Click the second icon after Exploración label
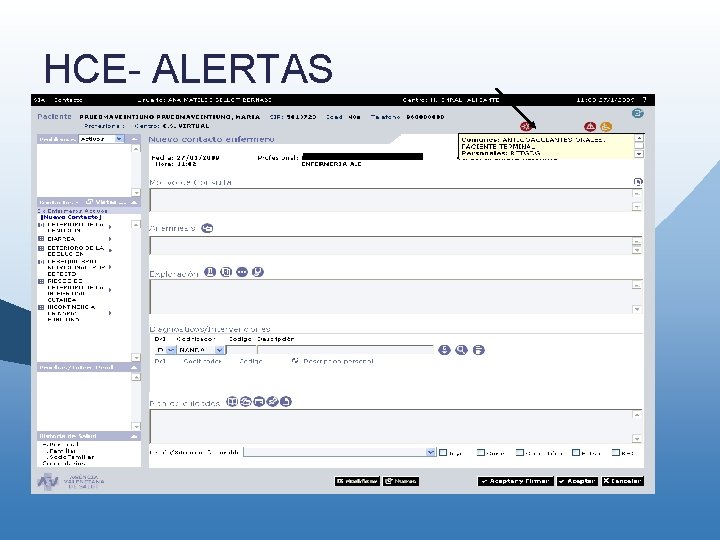 coord(226,272)
